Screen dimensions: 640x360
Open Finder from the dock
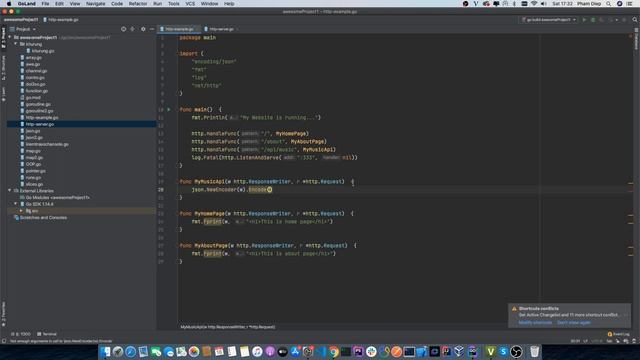[105, 351]
